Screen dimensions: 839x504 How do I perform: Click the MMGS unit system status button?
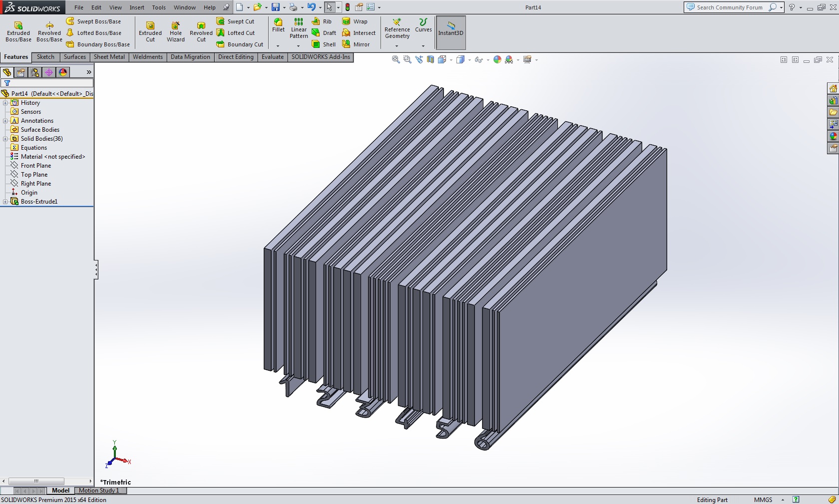(763, 500)
